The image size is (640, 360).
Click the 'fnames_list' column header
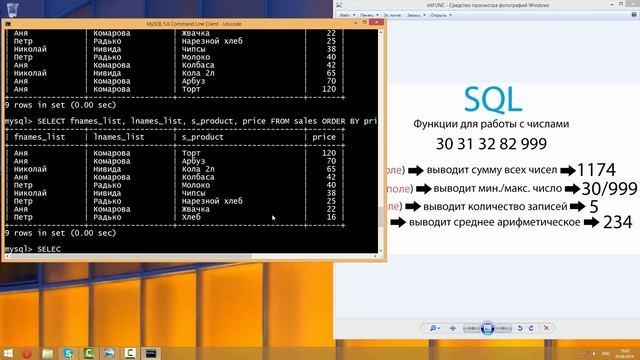40,137
